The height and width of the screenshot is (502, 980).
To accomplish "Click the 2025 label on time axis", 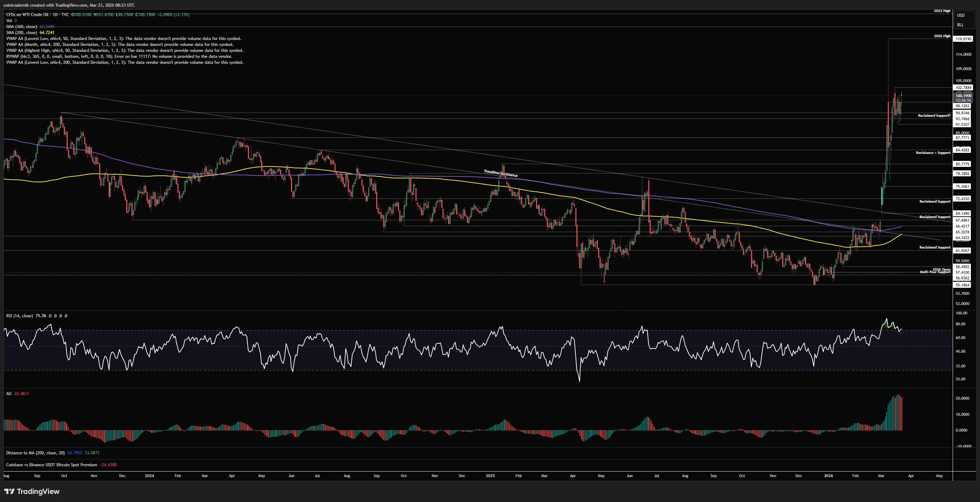I will pyautogui.click(x=490, y=476).
